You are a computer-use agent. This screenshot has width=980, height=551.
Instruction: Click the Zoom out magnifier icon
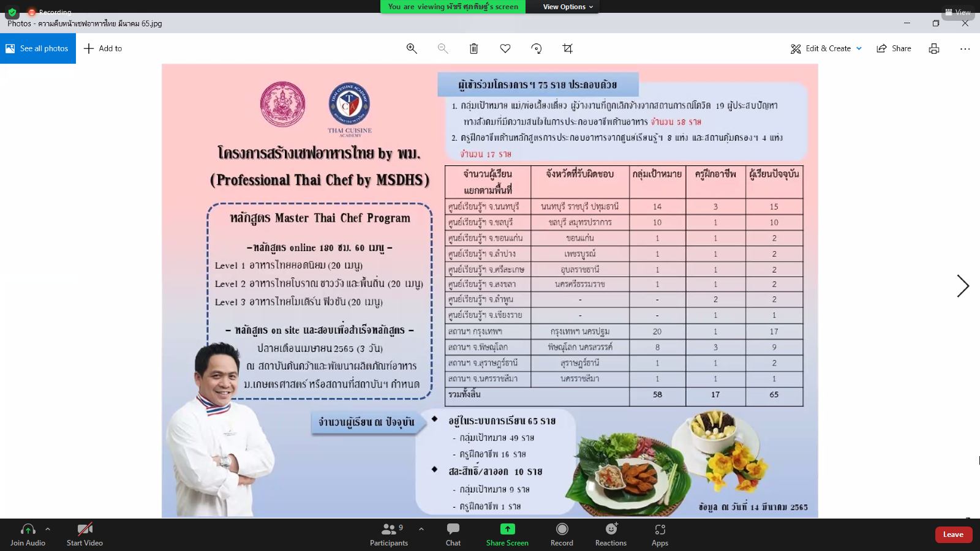(x=443, y=48)
